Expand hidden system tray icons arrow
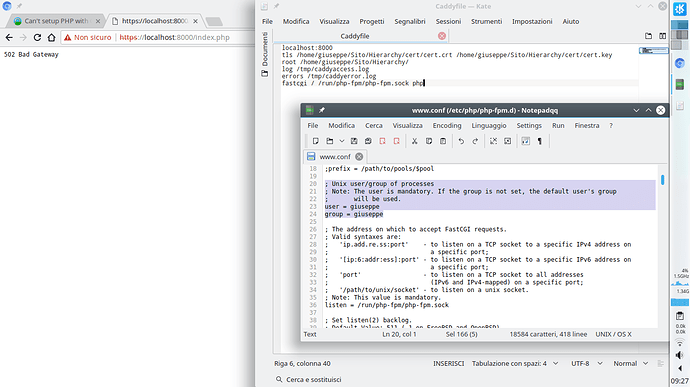The image size is (690, 387). point(680,368)
